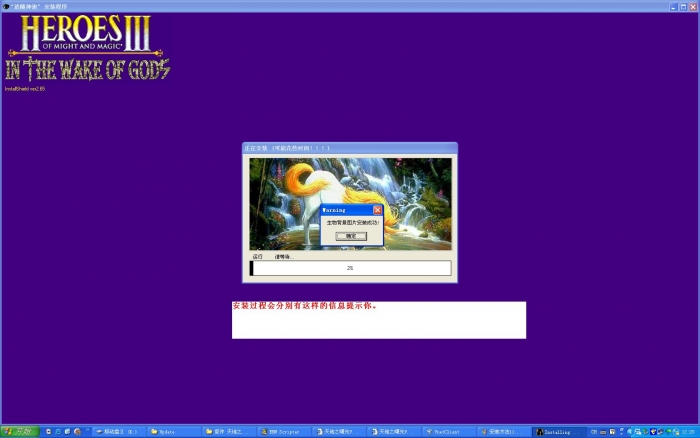Screen dimensions: 700x438
Task: Expand hidden system tray icons arrow
Action: [x=629, y=432]
